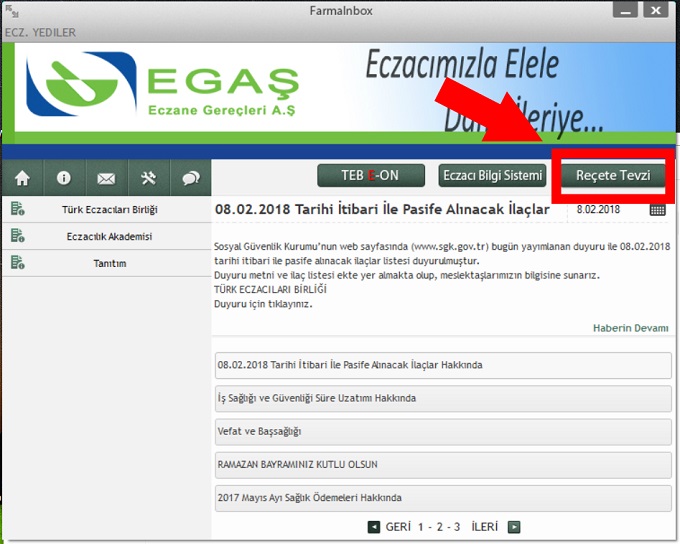Click the document icon next to Eczacılık Akademisi
680x544 pixels.
(18, 236)
